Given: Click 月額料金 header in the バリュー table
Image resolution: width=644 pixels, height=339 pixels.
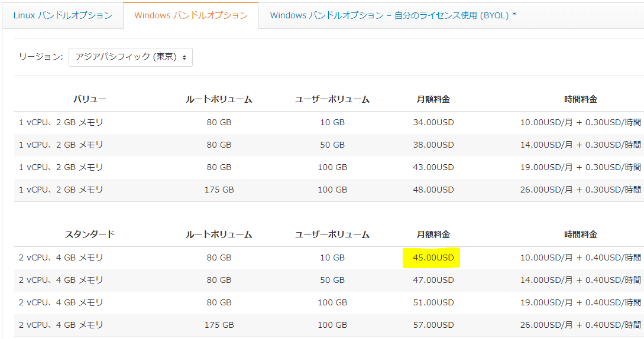Looking at the screenshot, I should click(x=433, y=99).
